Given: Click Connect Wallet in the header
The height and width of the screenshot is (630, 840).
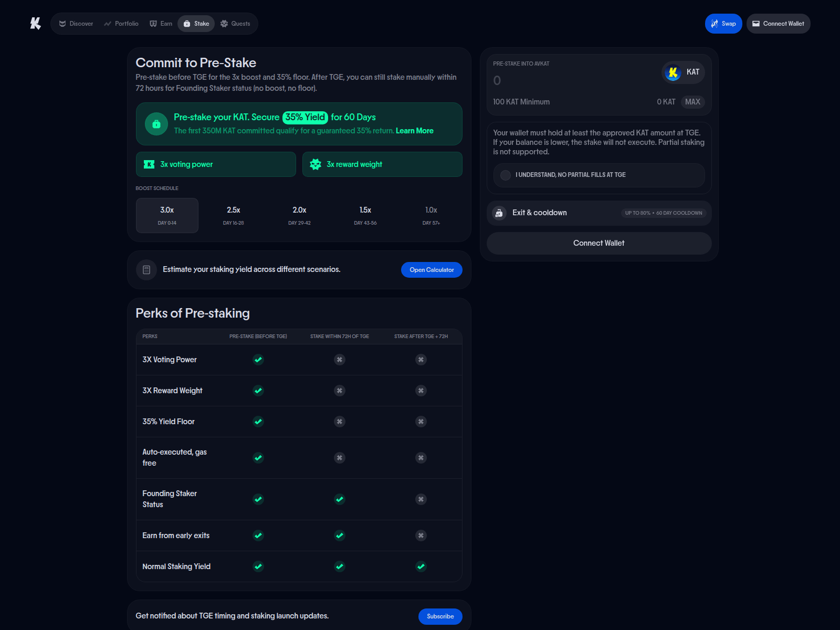Looking at the screenshot, I should point(778,24).
